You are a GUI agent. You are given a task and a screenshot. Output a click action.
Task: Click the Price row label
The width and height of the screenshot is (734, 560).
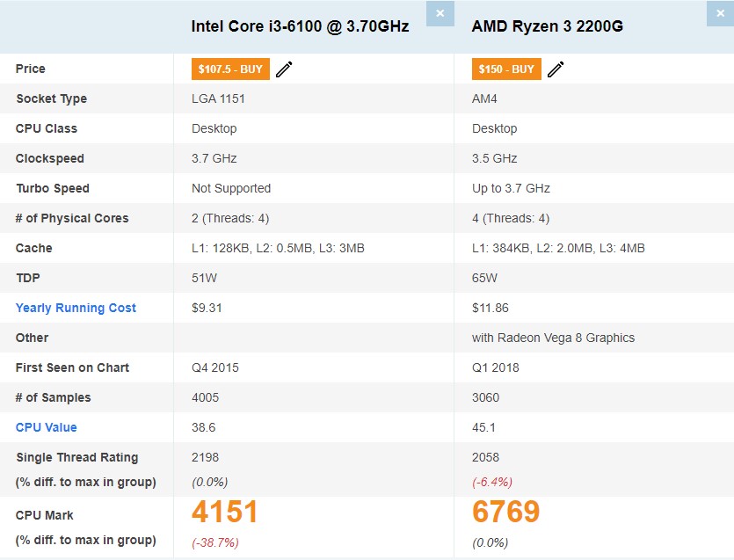click(31, 69)
